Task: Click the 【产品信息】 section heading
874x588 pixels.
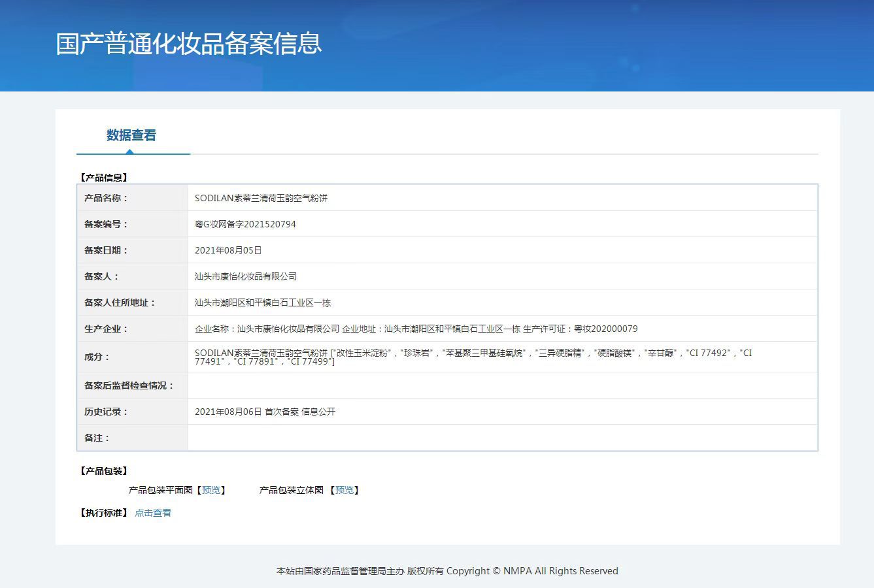Action: [x=103, y=177]
